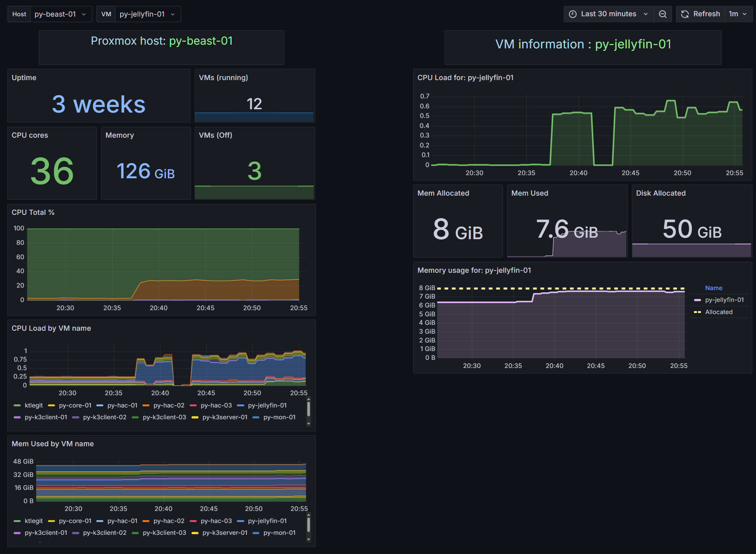Click the clock icon in time picker

pyautogui.click(x=573, y=14)
